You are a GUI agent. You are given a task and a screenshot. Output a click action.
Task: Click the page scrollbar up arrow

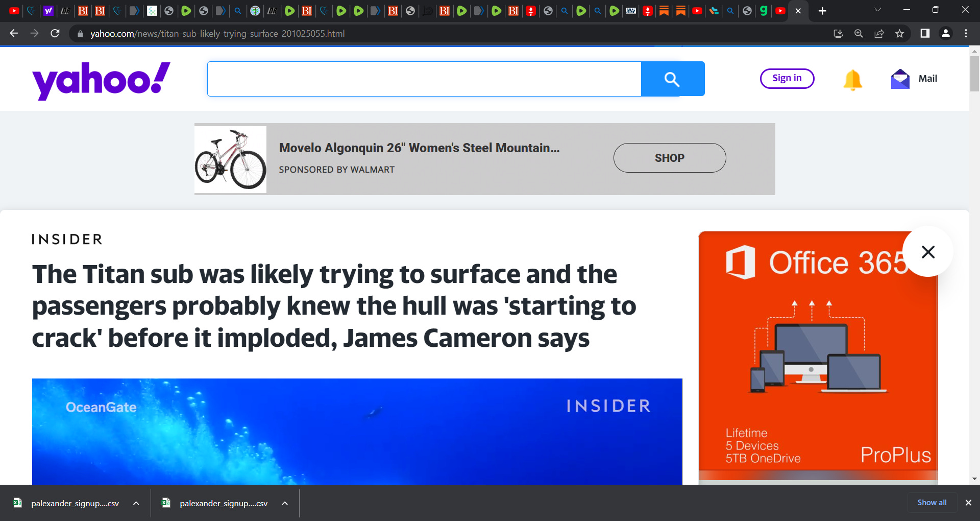974,51
